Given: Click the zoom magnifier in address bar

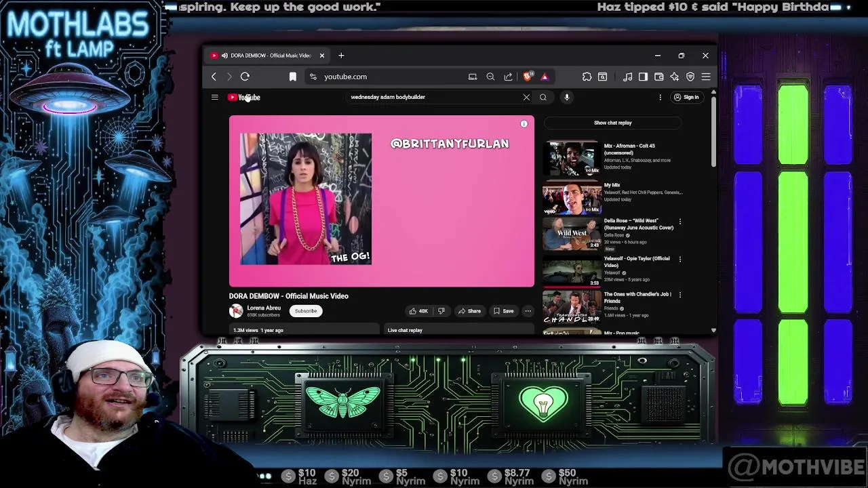Looking at the screenshot, I should 490,77.
